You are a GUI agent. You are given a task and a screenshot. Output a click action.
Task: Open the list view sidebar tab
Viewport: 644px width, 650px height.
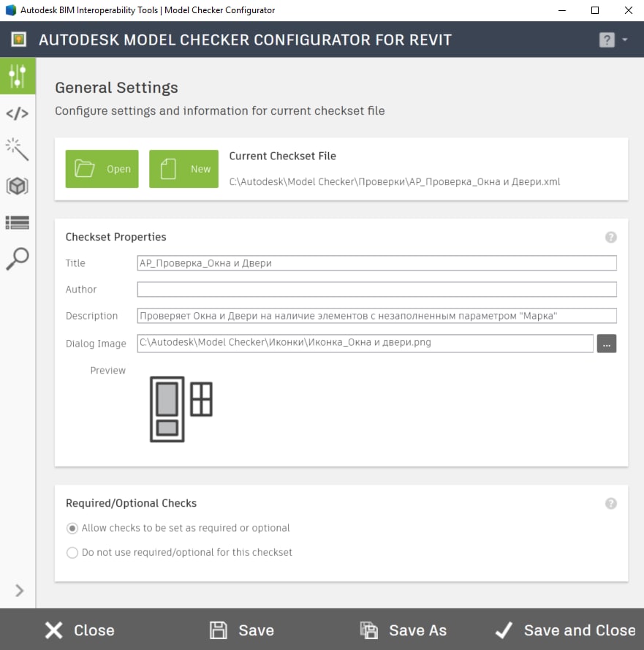coord(18,222)
